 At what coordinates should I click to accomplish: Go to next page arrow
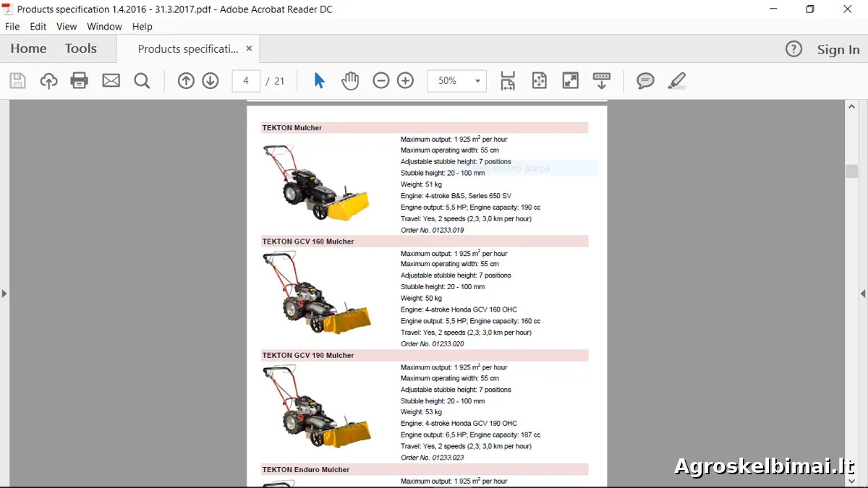pyautogui.click(x=210, y=81)
